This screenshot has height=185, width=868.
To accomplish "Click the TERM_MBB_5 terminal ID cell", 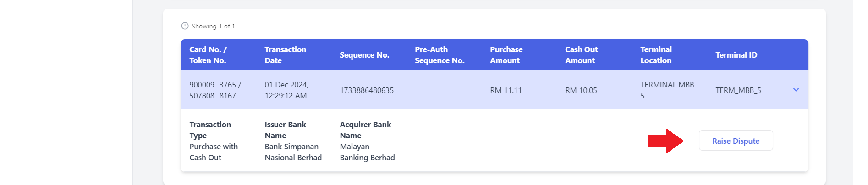I will point(738,90).
